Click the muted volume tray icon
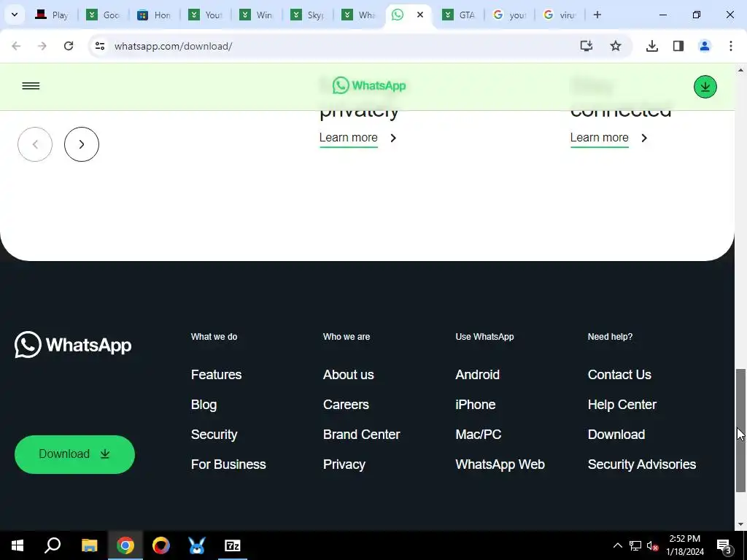 pos(652,545)
